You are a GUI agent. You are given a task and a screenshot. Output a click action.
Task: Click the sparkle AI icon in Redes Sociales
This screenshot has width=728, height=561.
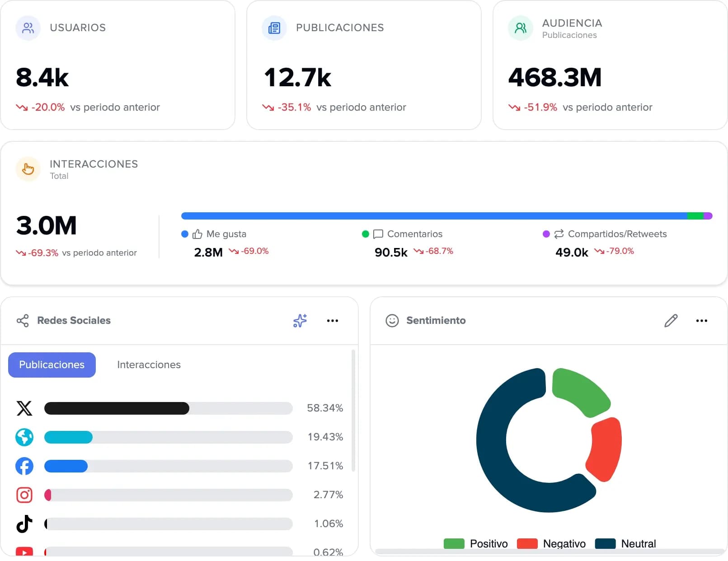pos(300,321)
